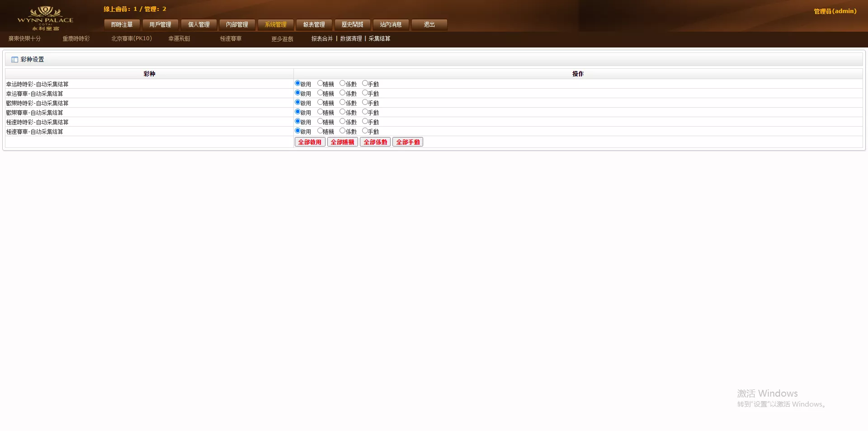Open the 数据清理 submenu link
Viewport: 868px width, 431px height.
coord(351,39)
